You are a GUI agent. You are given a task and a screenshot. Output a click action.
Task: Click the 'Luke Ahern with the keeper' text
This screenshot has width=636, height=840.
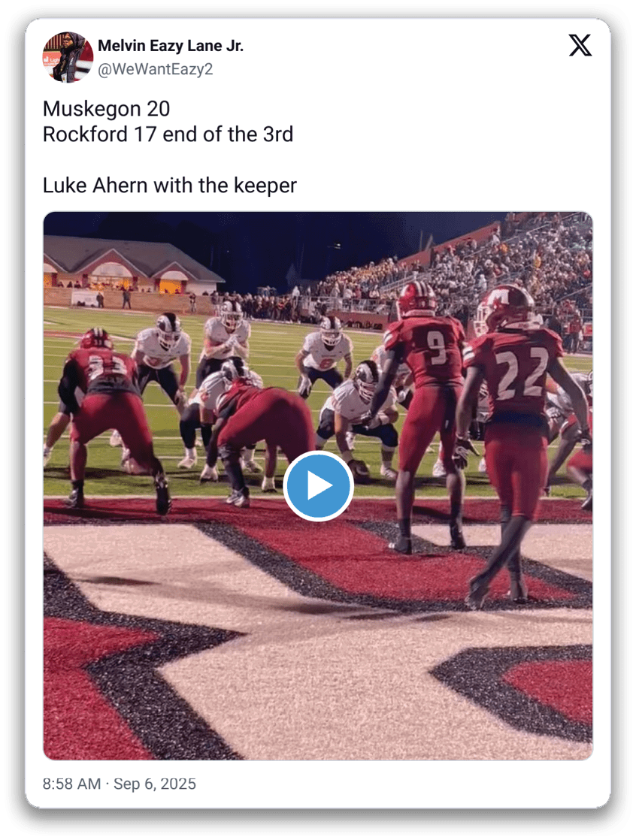[x=169, y=186]
